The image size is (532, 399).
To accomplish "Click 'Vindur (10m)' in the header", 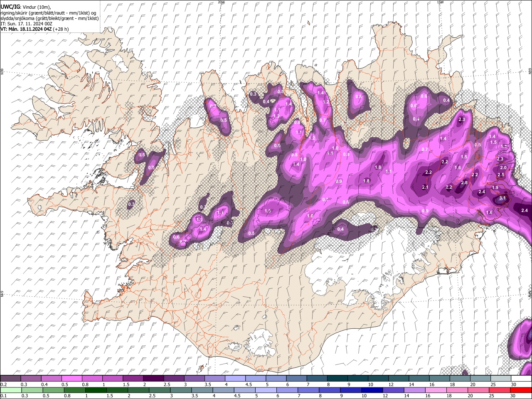I will pyautogui.click(x=37, y=7).
